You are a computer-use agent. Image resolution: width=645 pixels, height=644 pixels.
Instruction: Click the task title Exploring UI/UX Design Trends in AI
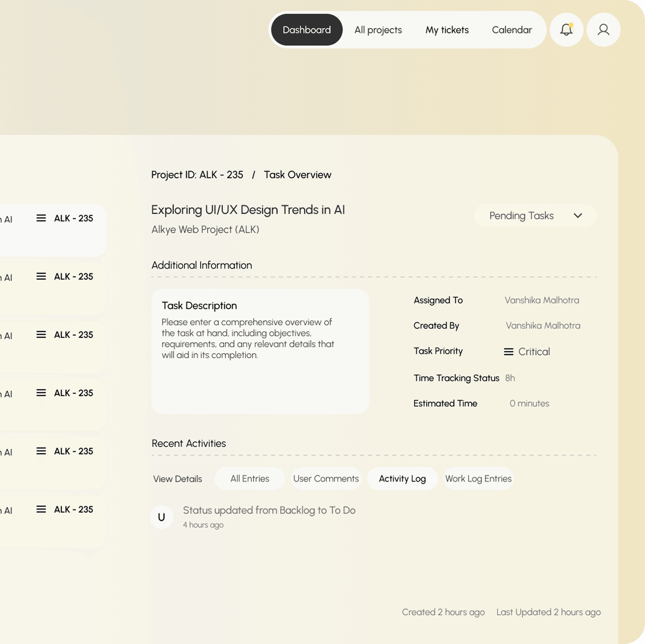pyautogui.click(x=248, y=210)
